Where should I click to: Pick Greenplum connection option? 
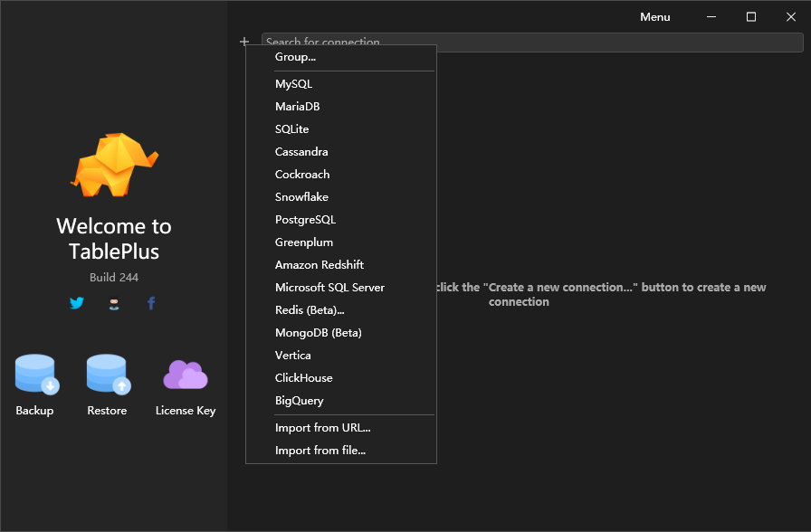341,242
